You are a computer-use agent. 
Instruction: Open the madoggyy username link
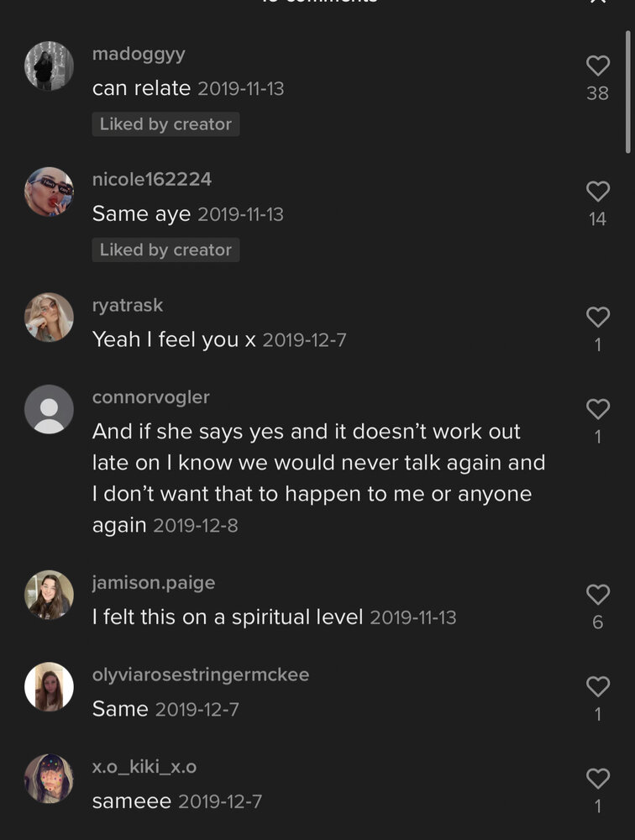[x=139, y=54]
